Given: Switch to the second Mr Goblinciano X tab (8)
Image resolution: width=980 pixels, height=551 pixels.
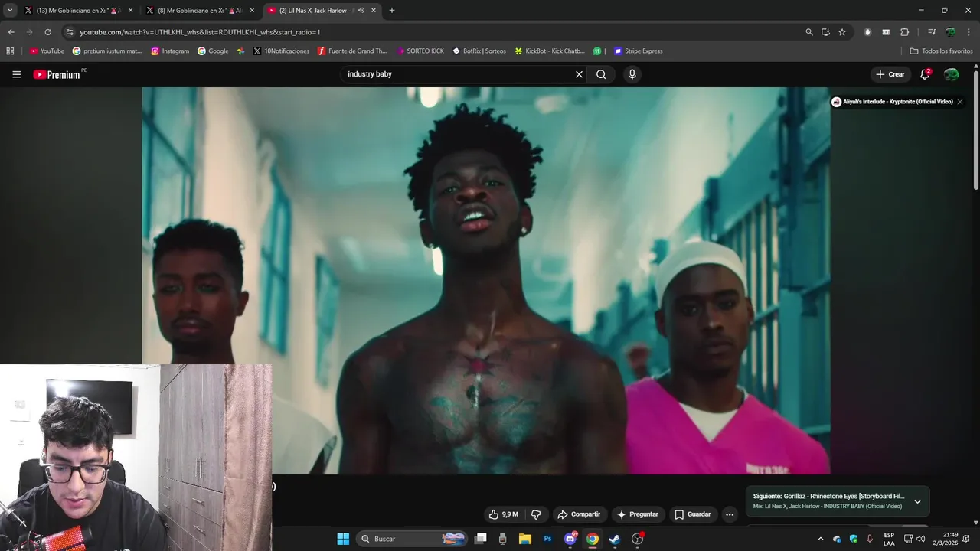Looking at the screenshot, I should click(x=199, y=11).
